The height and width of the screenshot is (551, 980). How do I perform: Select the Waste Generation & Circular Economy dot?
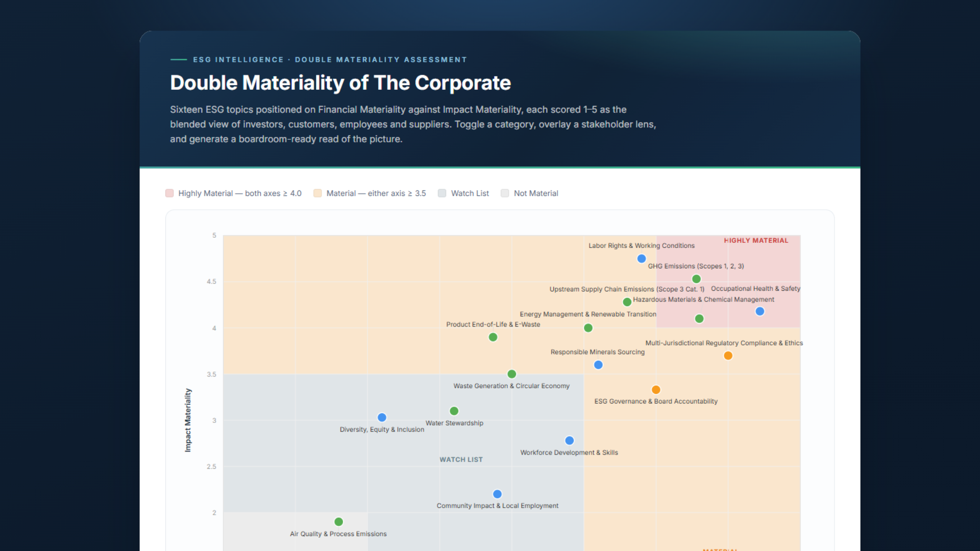click(x=512, y=374)
